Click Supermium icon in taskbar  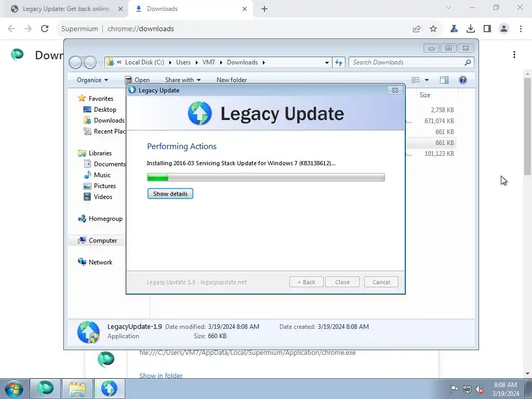[x=46, y=389]
